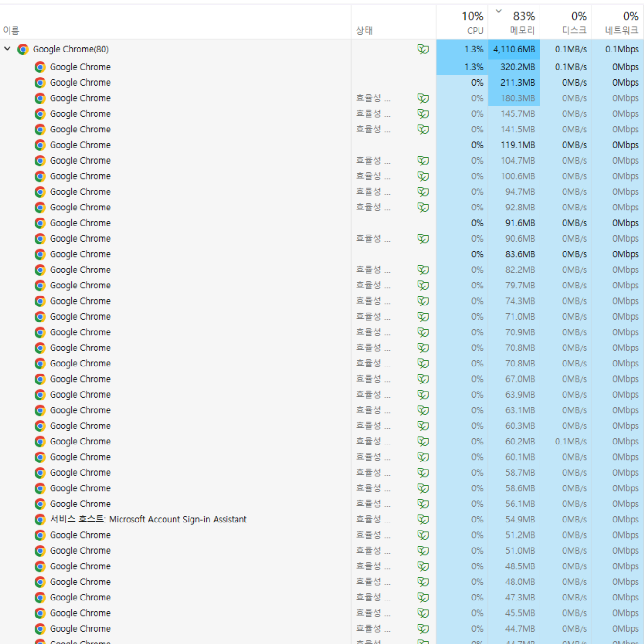This screenshot has width=644, height=644.
Task: Click the efficiency leaf icon on the 63.9MB row
Action: tap(423, 395)
